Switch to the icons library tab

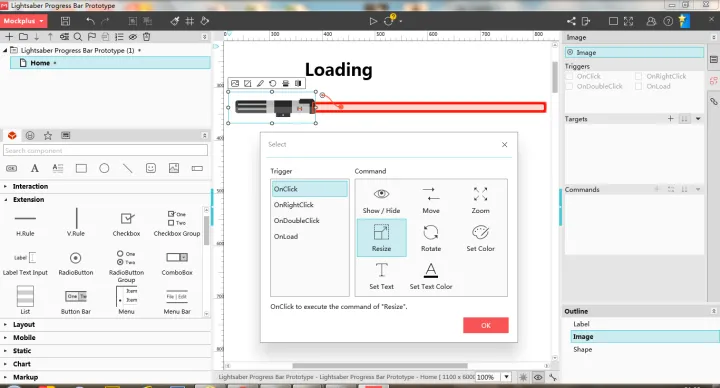pyautogui.click(x=30, y=135)
